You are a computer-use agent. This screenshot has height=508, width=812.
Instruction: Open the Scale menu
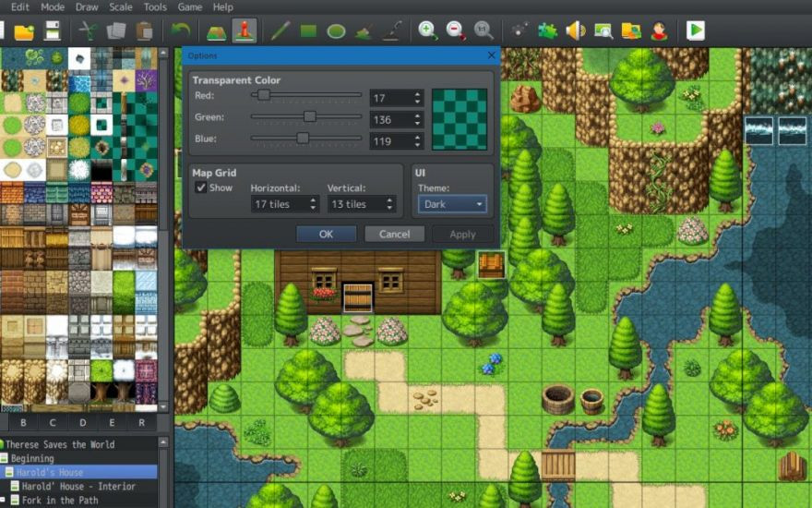[x=120, y=7]
